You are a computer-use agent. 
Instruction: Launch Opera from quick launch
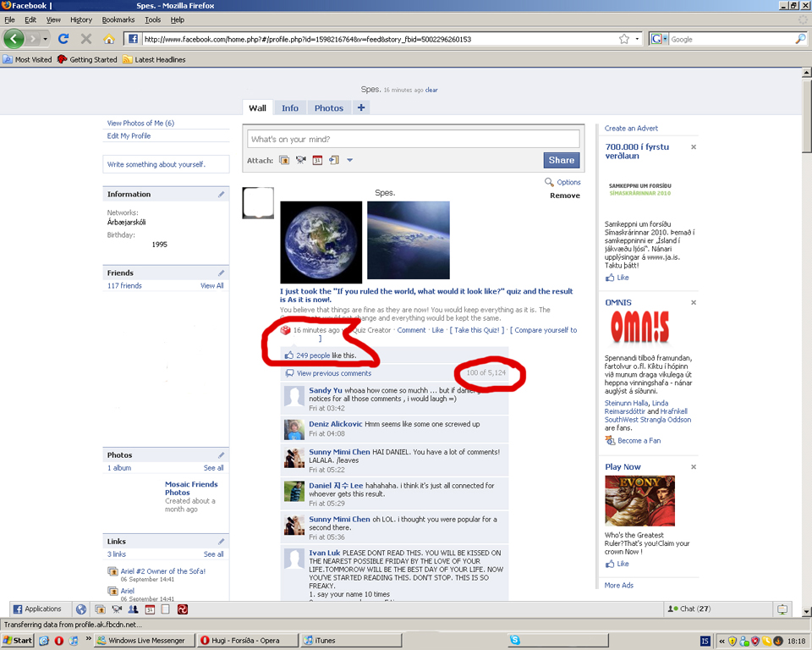coord(59,641)
